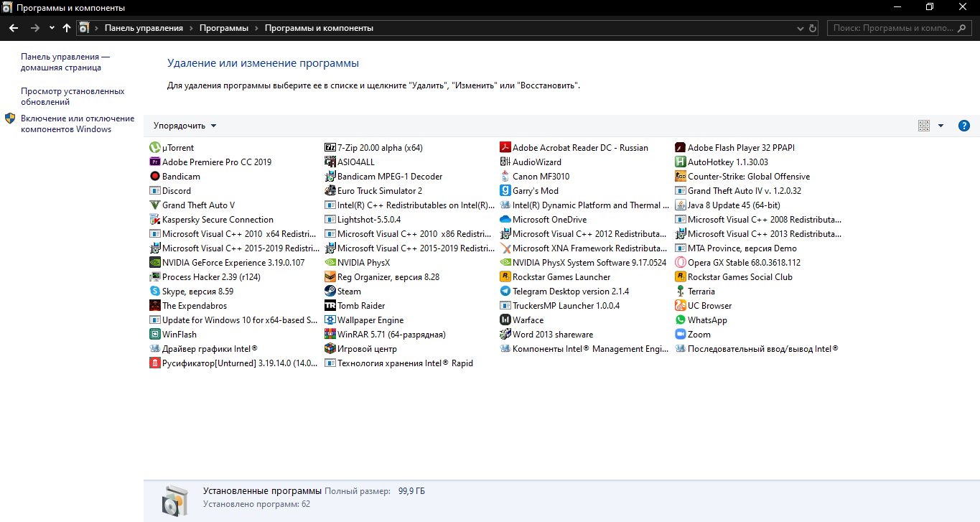Select The Expendabros entry
Viewport: 980px width, 522px height.
pyautogui.click(x=187, y=306)
